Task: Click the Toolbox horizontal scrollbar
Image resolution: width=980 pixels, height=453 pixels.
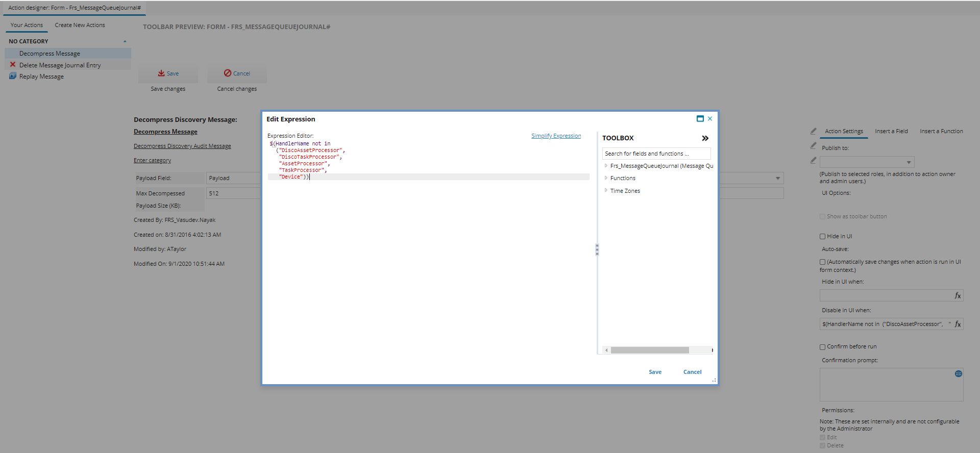Action: (649, 350)
